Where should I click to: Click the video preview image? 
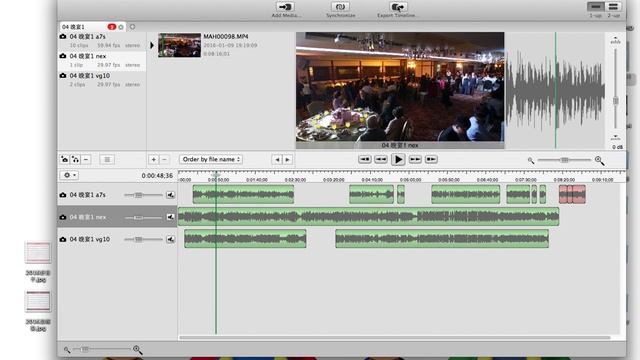(400, 87)
